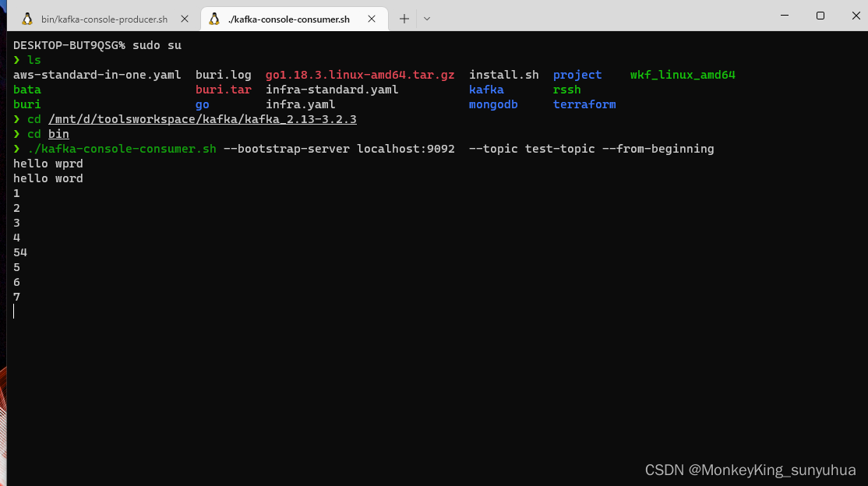Select the kafka directory name in blue
The width and height of the screenshot is (868, 486).
(486, 89)
